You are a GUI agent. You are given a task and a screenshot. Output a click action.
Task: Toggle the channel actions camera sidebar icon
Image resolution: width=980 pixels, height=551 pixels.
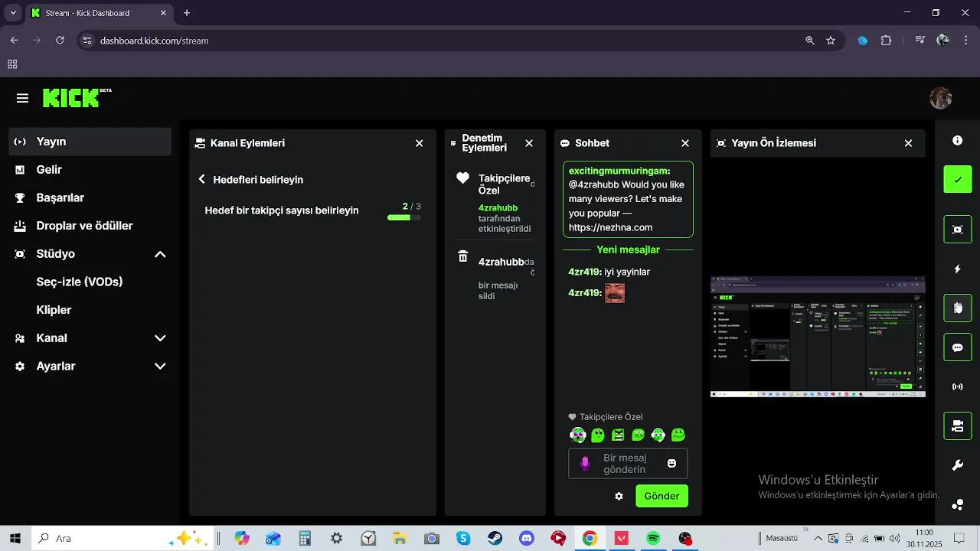click(x=957, y=426)
